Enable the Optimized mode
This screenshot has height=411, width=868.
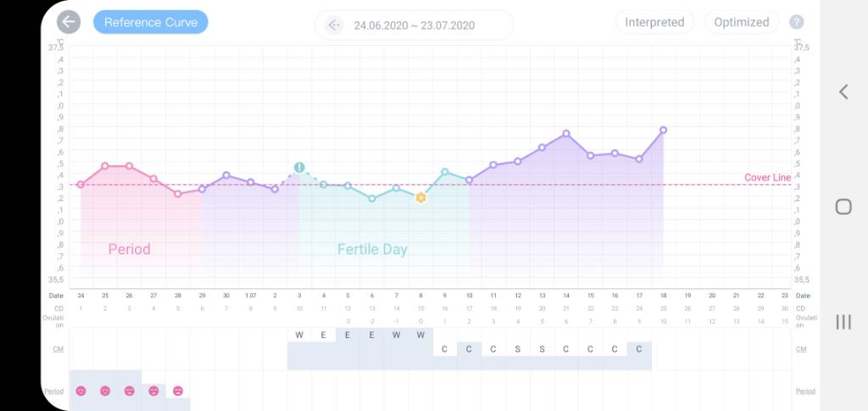point(742,23)
